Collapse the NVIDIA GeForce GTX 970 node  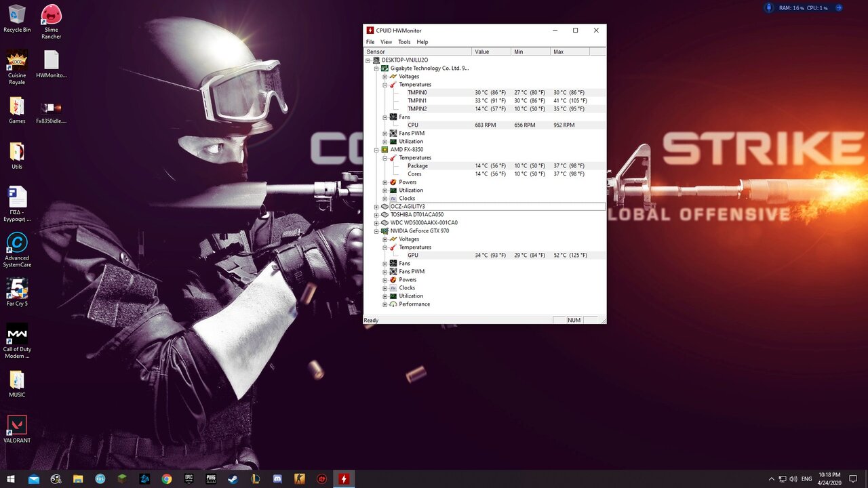point(376,231)
